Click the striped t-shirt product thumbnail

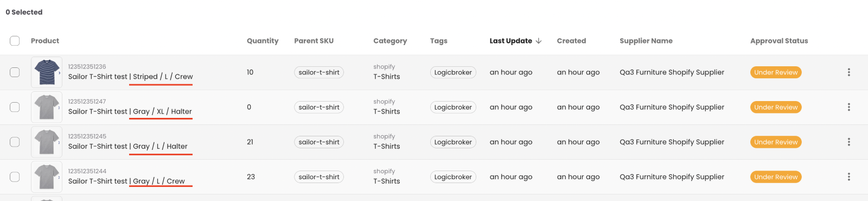pos(47,72)
